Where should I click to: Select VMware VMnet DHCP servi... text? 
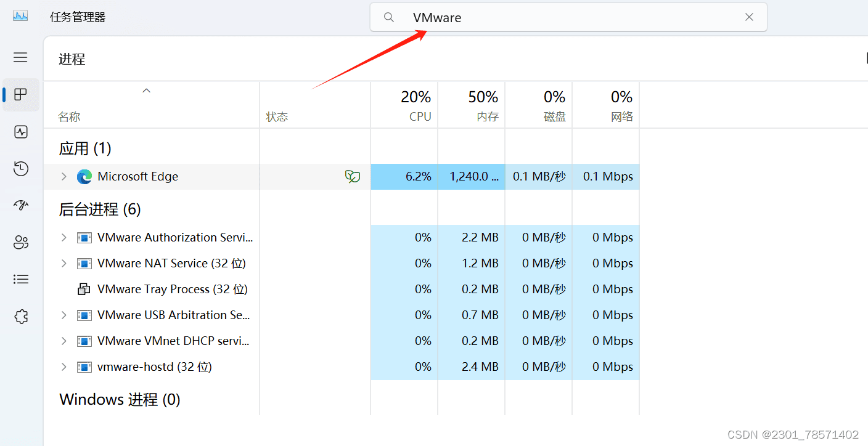pos(173,341)
